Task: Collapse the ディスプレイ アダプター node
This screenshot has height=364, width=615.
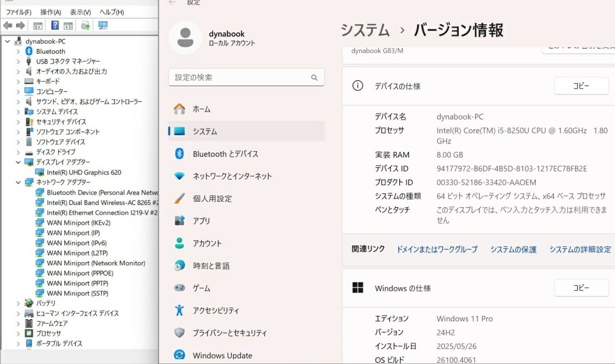Action: pos(18,162)
